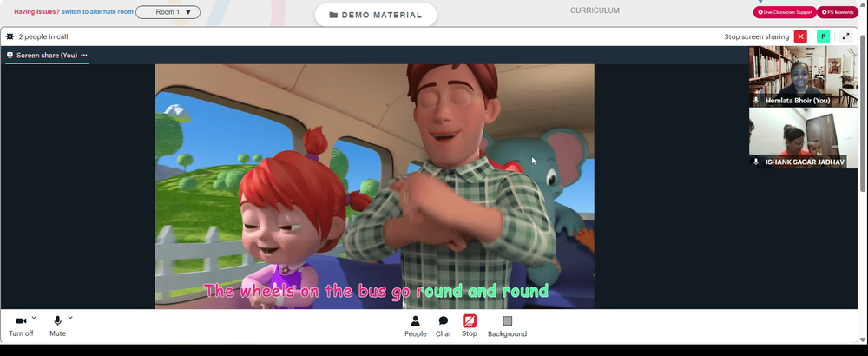Click 'Stop screen sharing' label
This screenshot has height=356, width=868.
pos(756,36)
